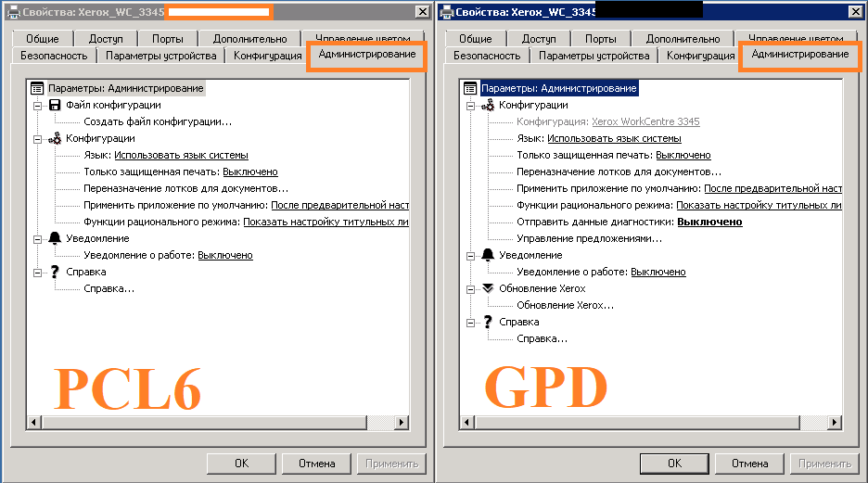Open Конфигурация tab in GPD window
Viewport: 868px width, 483px height.
tap(700, 56)
